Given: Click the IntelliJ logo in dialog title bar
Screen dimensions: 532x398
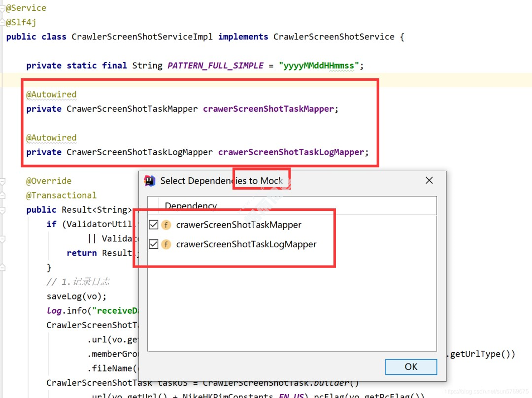Looking at the screenshot, I should point(150,181).
